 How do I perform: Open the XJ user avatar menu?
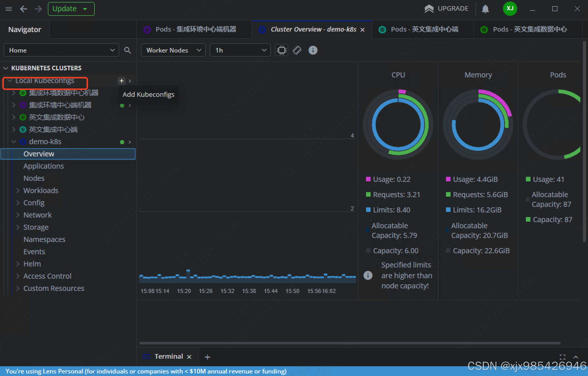click(510, 9)
